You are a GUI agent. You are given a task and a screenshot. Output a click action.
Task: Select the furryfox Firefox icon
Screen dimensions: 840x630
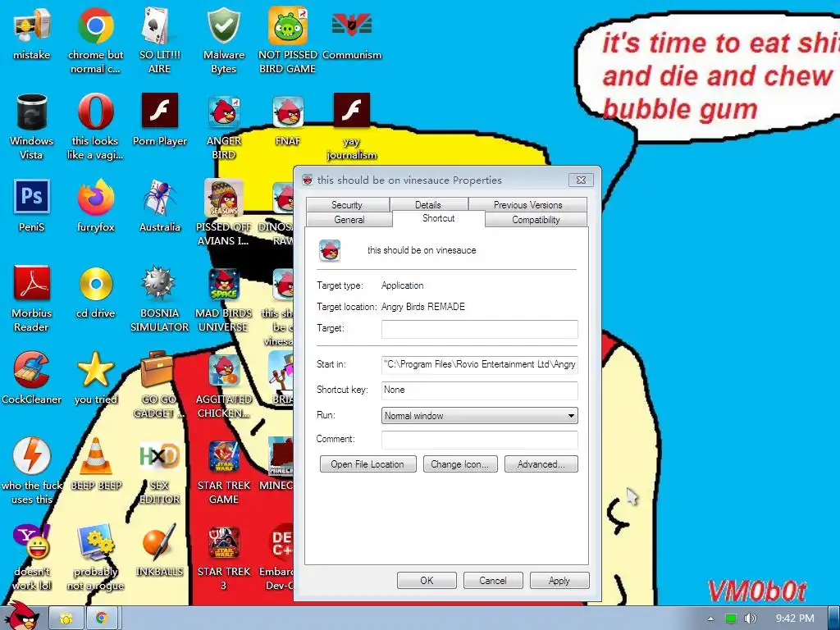coord(95,206)
